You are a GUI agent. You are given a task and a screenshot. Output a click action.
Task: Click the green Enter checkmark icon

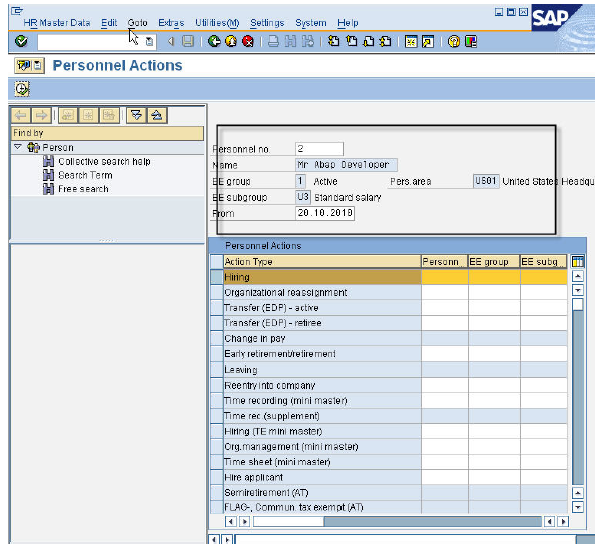pos(21,41)
